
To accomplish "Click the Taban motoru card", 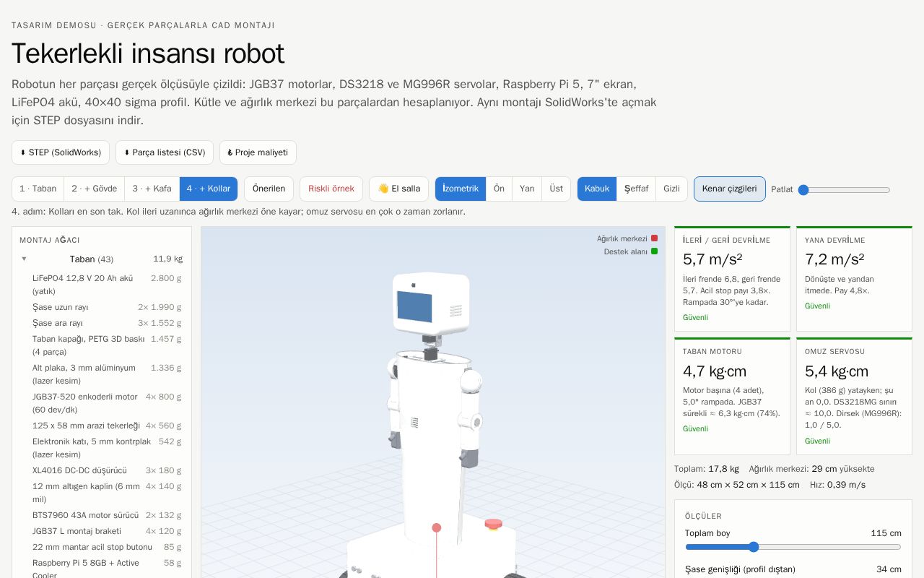I will [732, 396].
